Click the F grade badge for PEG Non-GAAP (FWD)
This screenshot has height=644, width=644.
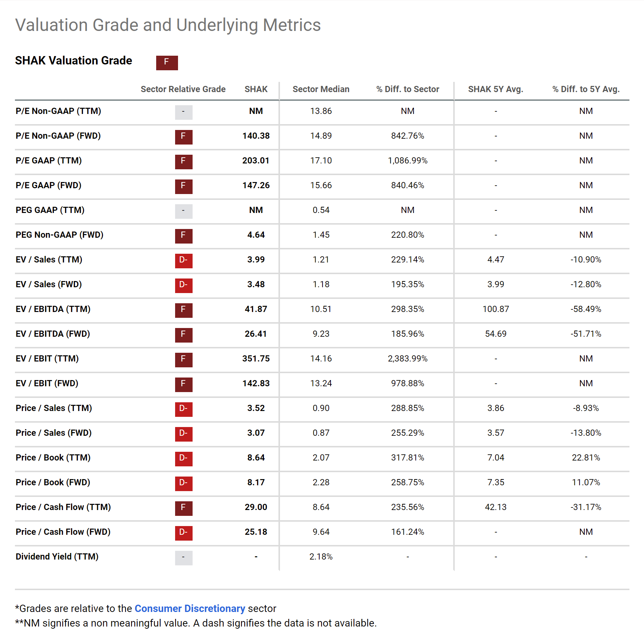click(183, 236)
